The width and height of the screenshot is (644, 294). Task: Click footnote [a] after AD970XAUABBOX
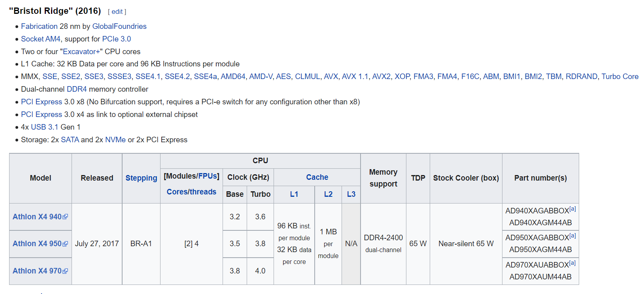[x=572, y=263]
